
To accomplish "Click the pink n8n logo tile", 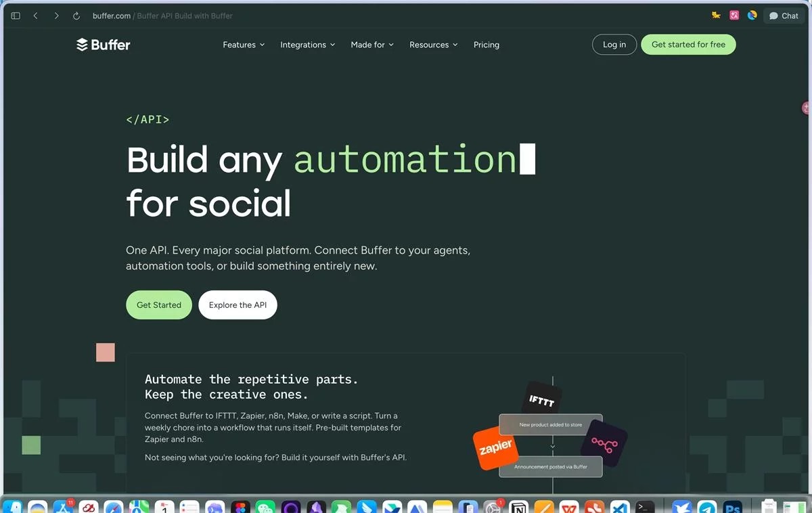I will point(604,443).
